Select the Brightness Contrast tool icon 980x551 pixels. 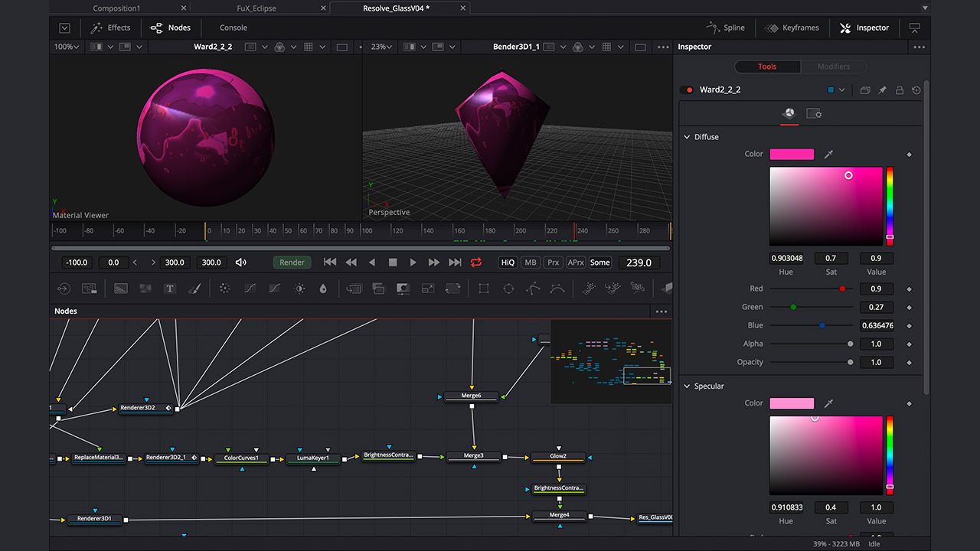[299, 289]
